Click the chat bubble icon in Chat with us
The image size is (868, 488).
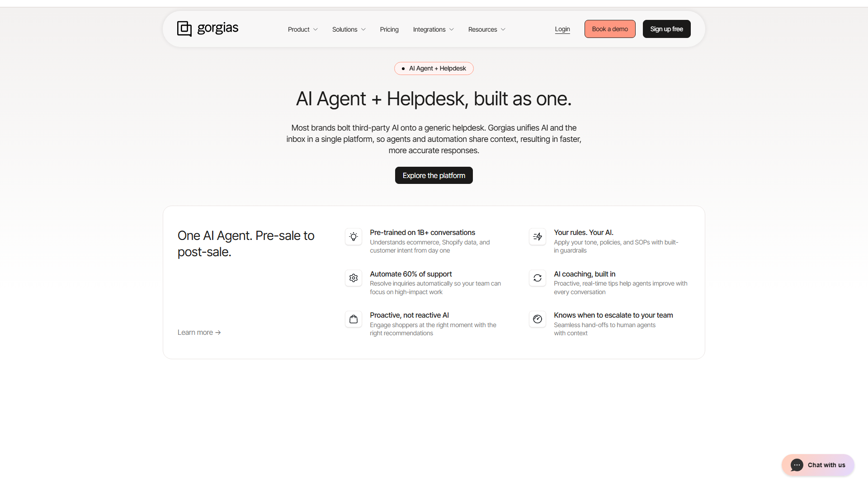pyautogui.click(x=797, y=465)
